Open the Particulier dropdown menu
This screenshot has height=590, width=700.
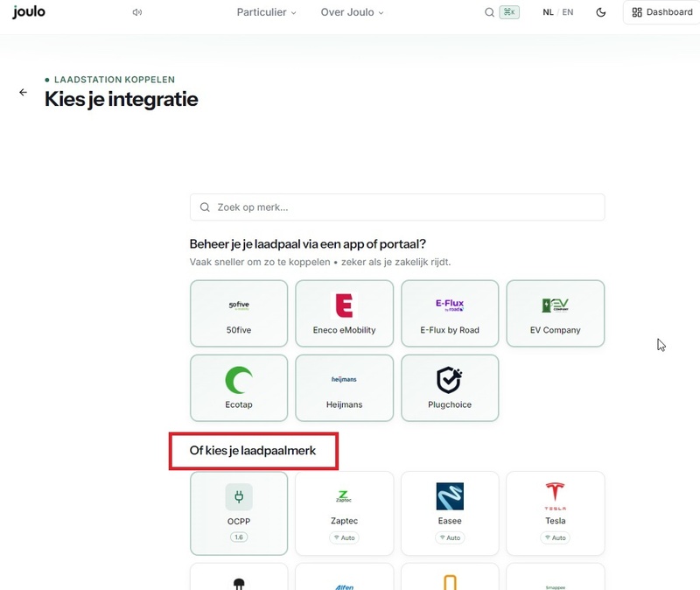click(x=266, y=12)
